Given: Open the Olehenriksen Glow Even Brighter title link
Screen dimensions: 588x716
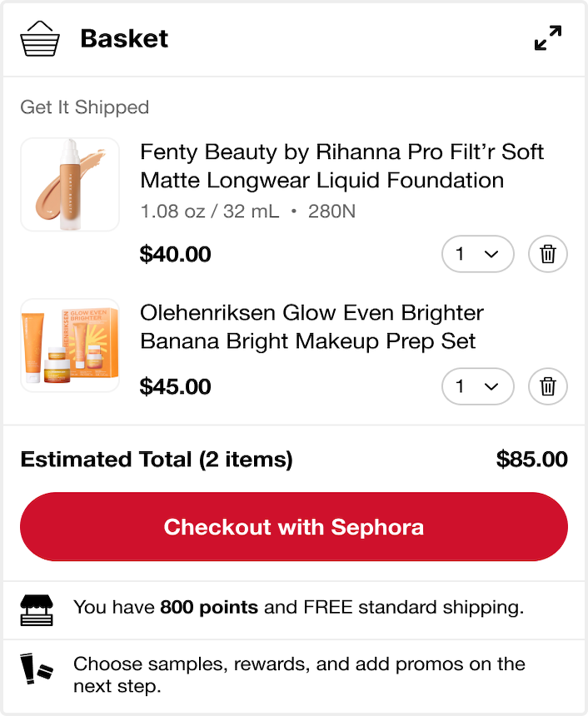Looking at the screenshot, I should 311,326.
